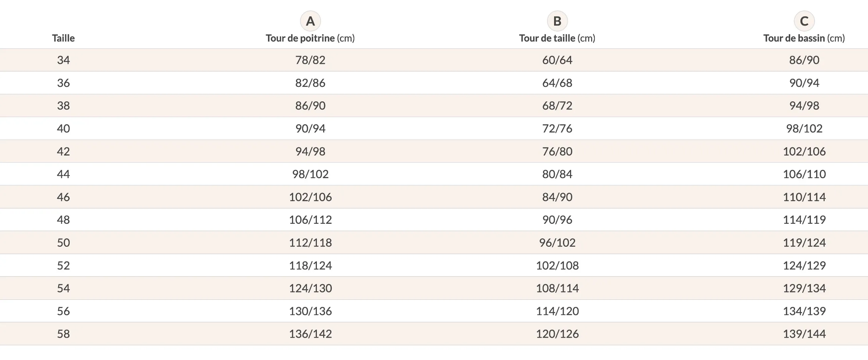Click chest value 82/86
868x360 pixels.
click(310, 83)
